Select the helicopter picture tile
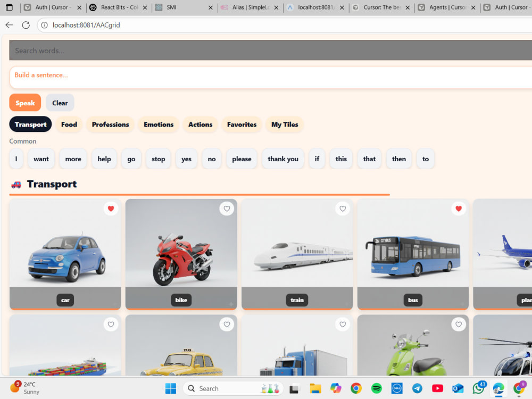The image size is (532, 399). point(503,345)
